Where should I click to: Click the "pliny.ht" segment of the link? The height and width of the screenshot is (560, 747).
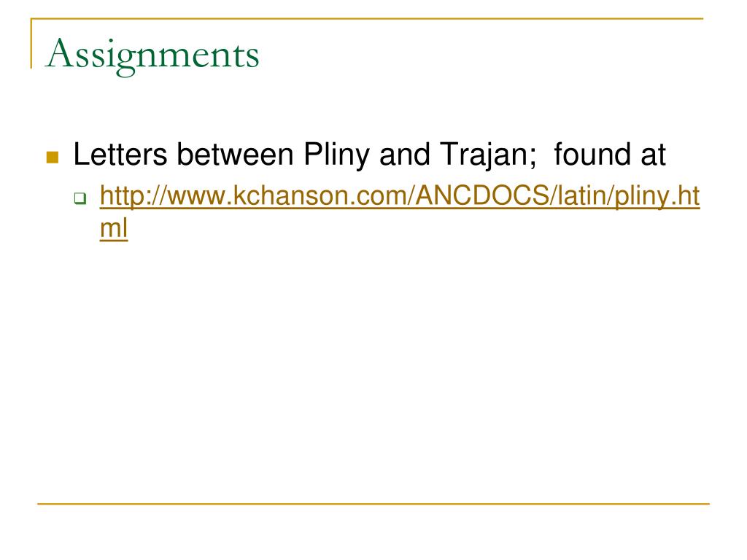pyautogui.click(x=657, y=197)
